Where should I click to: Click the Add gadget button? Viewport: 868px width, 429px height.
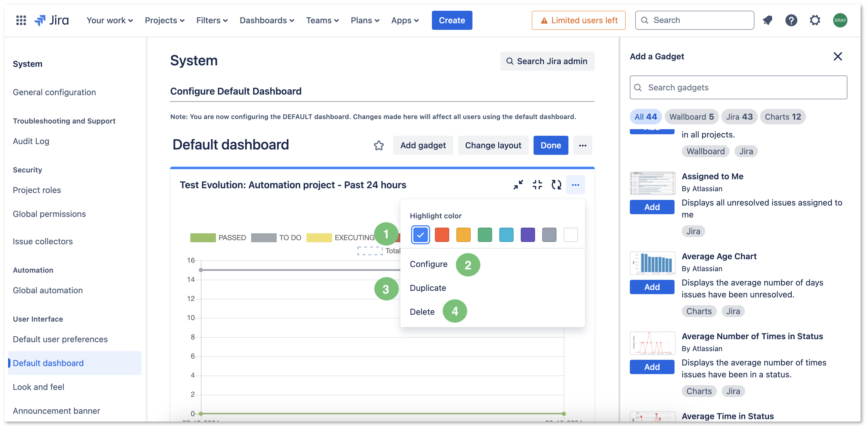point(423,145)
